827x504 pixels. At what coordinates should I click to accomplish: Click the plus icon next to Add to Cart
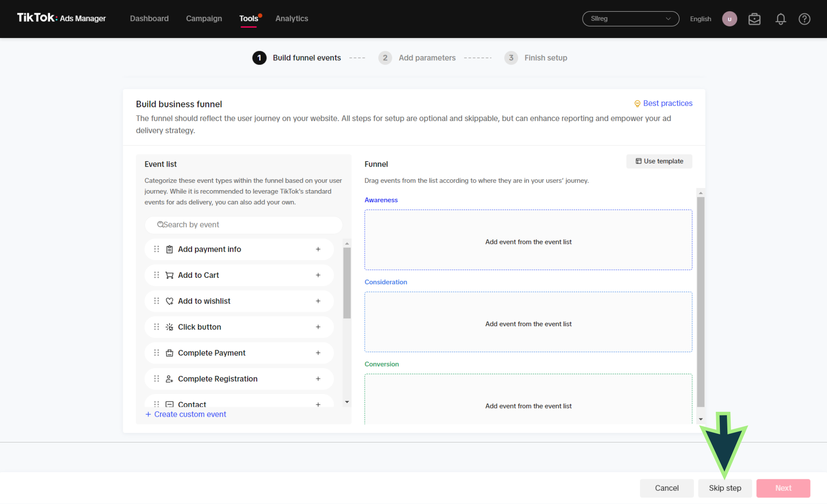click(x=318, y=275)
